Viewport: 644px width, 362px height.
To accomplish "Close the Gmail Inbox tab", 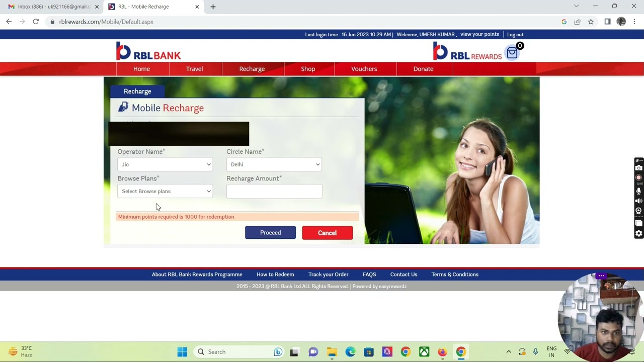I will click(97, 7).
